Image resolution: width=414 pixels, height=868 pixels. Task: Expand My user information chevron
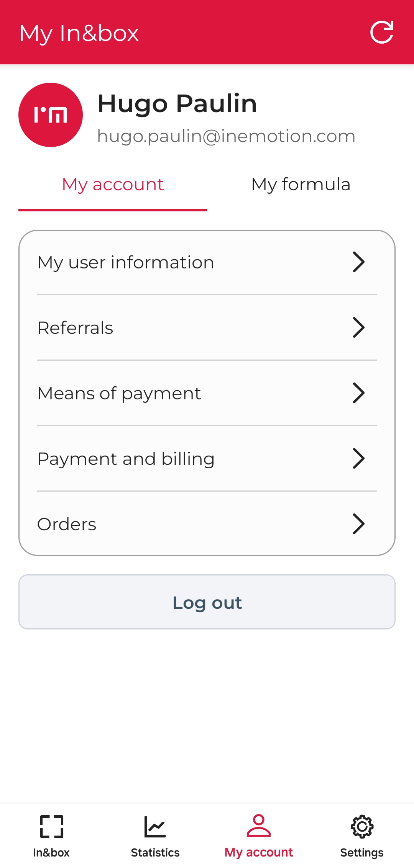[x=358, y=262]
